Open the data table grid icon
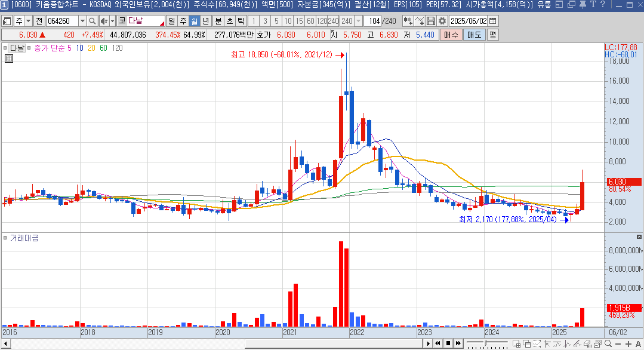Screen dimensions: 644x350 click(8, 59)
